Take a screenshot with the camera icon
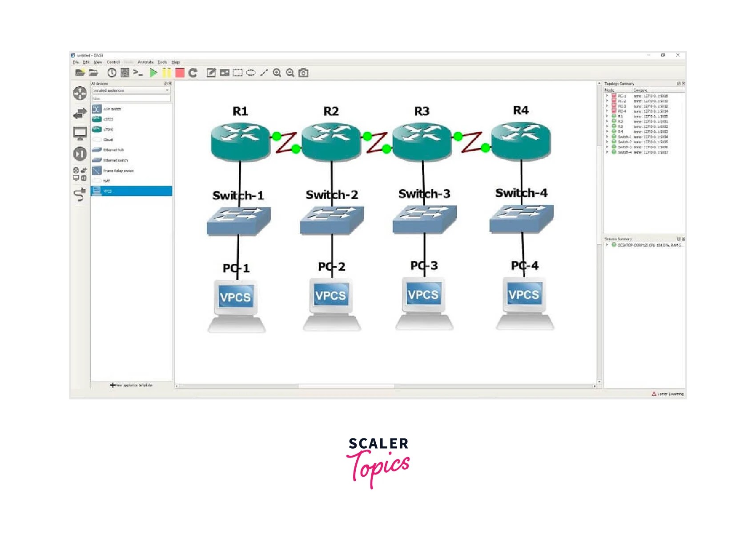Image resolution: width=756 pixels, height=535 pixels. coord(303,72)
